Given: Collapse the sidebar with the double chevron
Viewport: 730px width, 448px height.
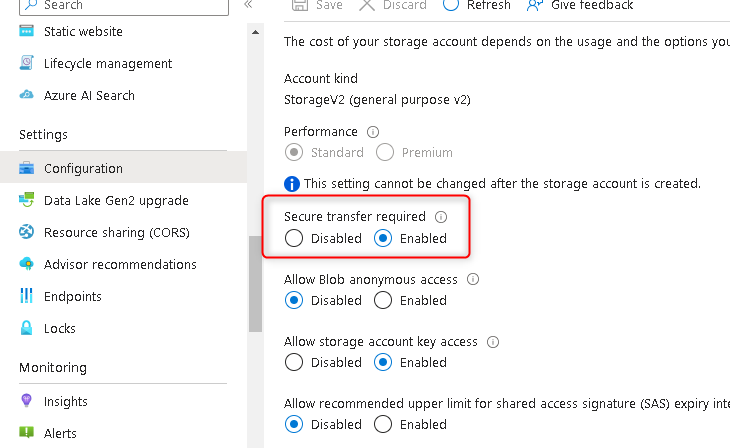Looking at the screenshot, I should (248, 5).
